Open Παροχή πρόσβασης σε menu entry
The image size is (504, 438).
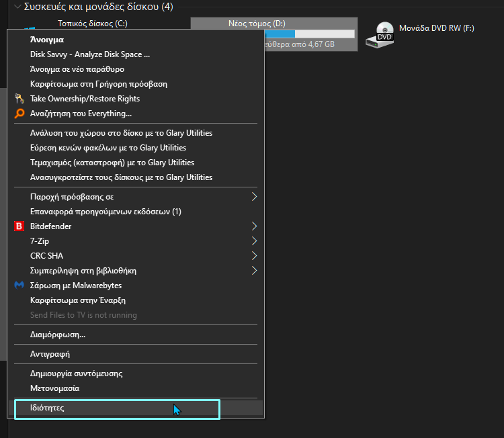[136, 197]
